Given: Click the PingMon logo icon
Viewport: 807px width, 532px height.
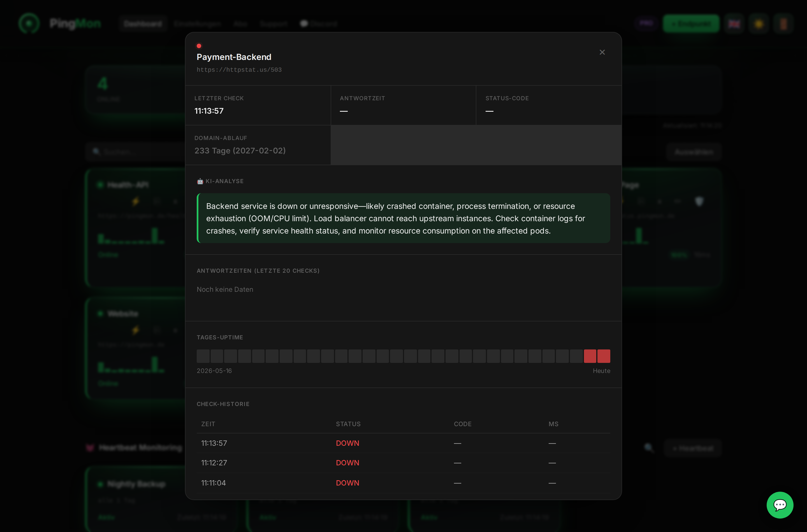Looking at the screenshot, I should pos(29,24).
